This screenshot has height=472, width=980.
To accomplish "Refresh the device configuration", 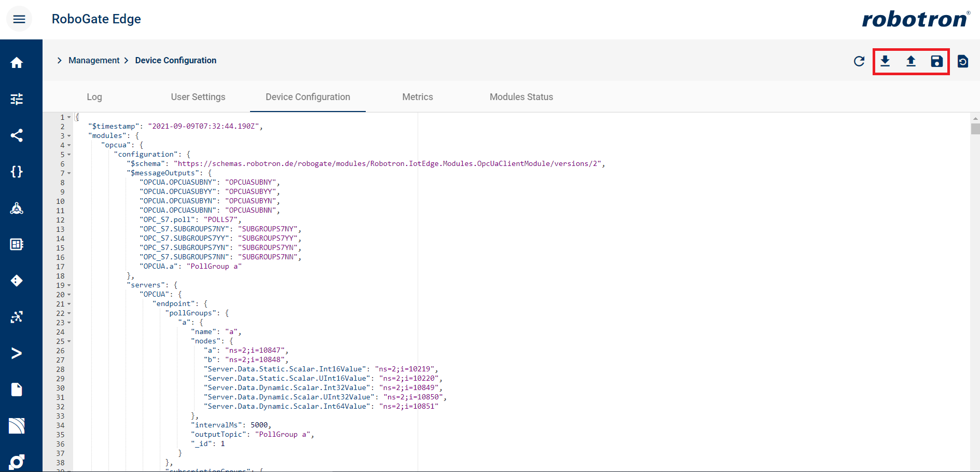I will (x=859, y=61).
